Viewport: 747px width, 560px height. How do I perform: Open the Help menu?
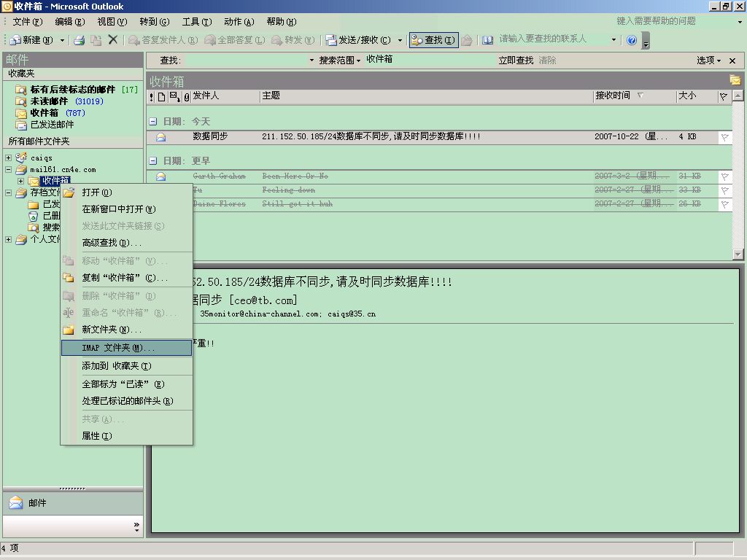[x=281, y=22]
